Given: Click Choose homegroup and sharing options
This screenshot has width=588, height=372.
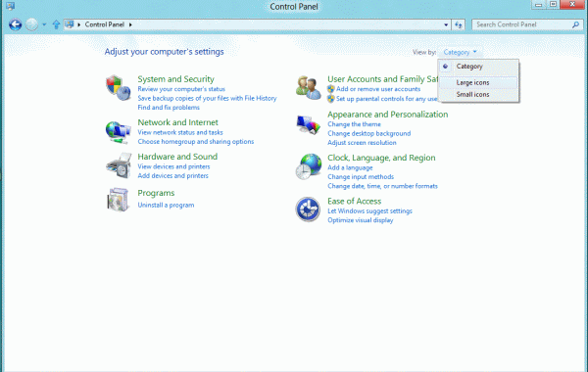Looking at the screenshot, I should click(x=196, y=142).
